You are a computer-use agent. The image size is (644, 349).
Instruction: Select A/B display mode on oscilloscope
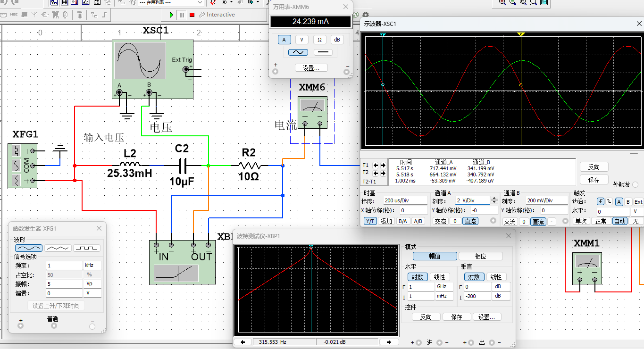(418, 221)
